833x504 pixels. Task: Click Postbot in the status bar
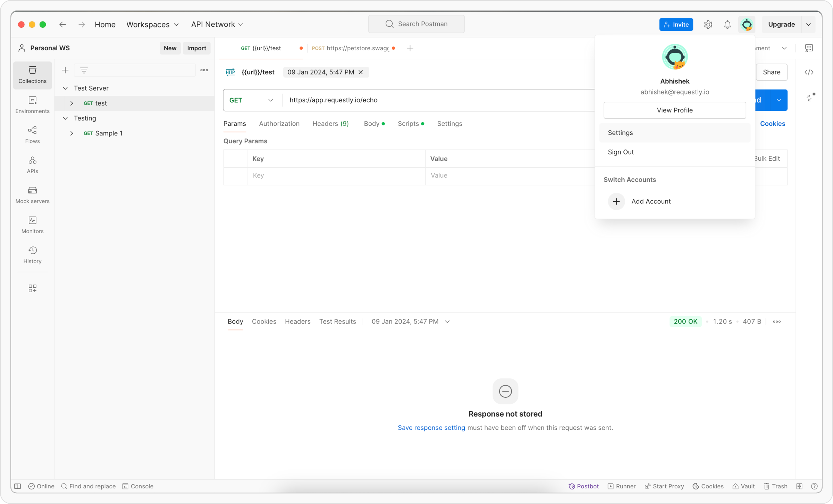point(583,486)
